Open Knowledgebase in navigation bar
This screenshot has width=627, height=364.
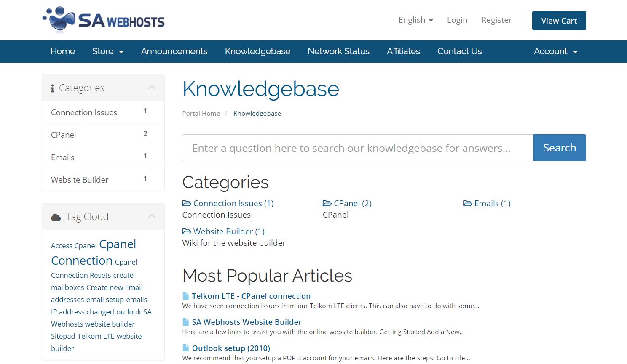click(x=257, y=51)
